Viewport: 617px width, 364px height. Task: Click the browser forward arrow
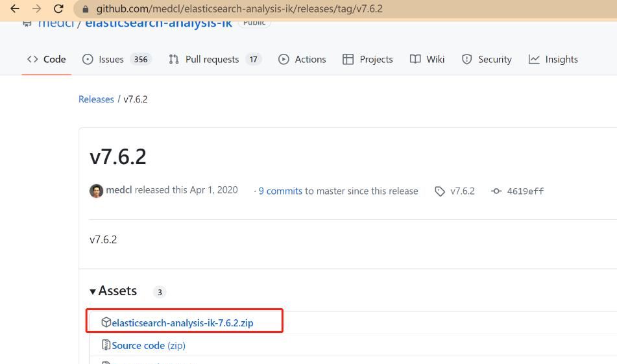36,8
